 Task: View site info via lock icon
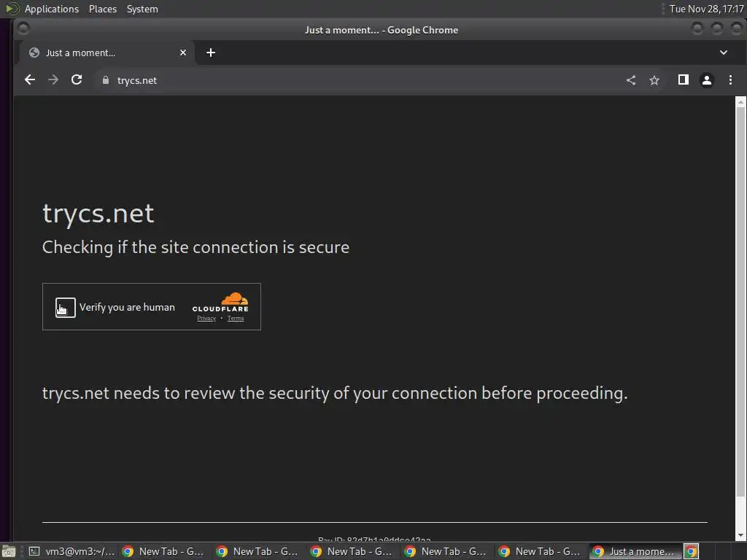(106, 80)
